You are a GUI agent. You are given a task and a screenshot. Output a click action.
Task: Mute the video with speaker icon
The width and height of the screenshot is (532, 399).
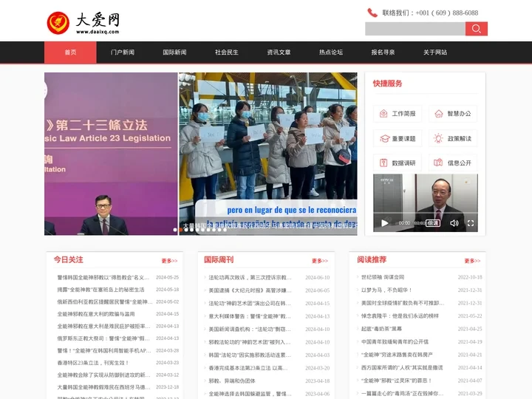pos(454,223)
